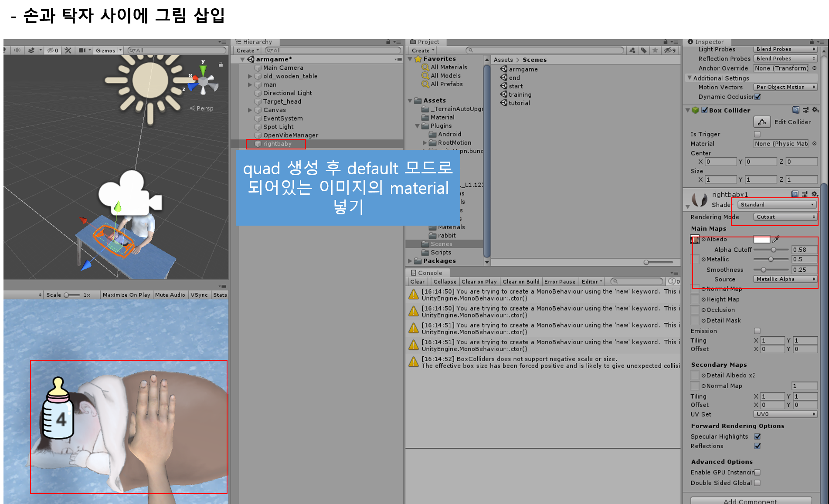Toggle Specular Highlights checkbox
Image resolution: width=829 pixels, height=504 pixels.
click(x=758, y=436)
